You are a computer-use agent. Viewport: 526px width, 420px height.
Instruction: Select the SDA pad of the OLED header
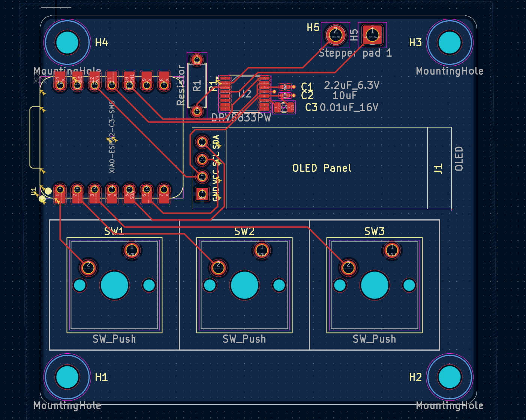(x=202, y=141)
